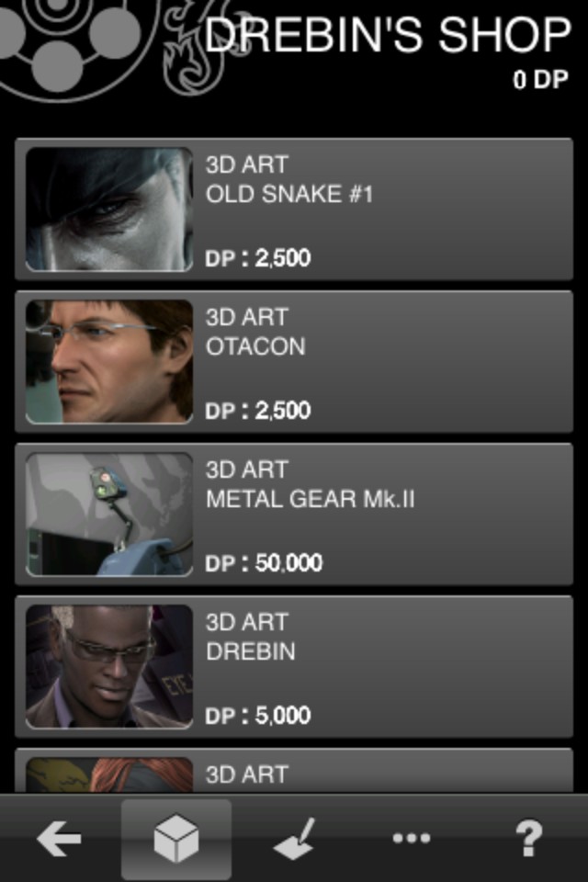Click the 0 DP balance
The width and height of the screenshot is (588, 882).
[x=540, y=80]
